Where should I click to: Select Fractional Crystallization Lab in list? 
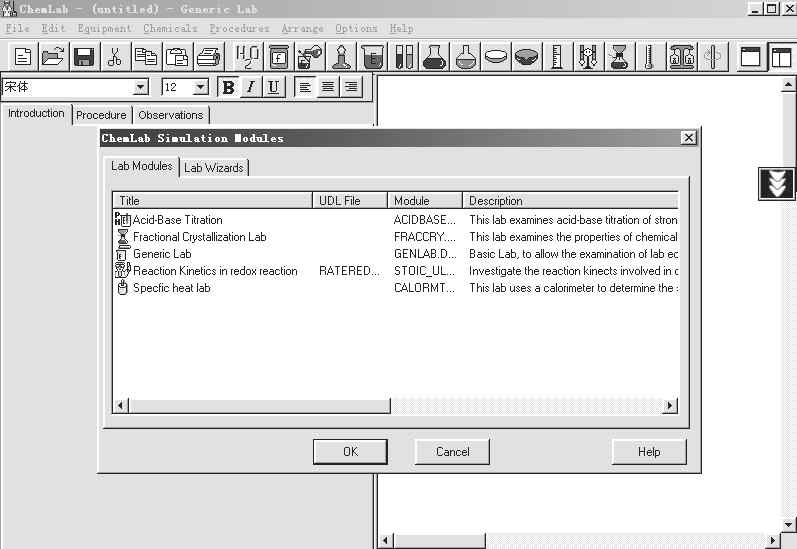200,237
